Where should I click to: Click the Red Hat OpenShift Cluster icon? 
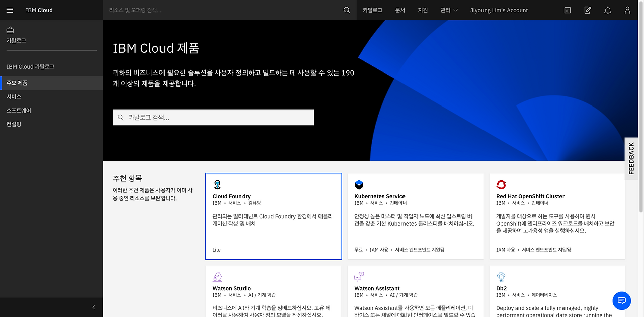pyautogui.click(x=501, y=184)
